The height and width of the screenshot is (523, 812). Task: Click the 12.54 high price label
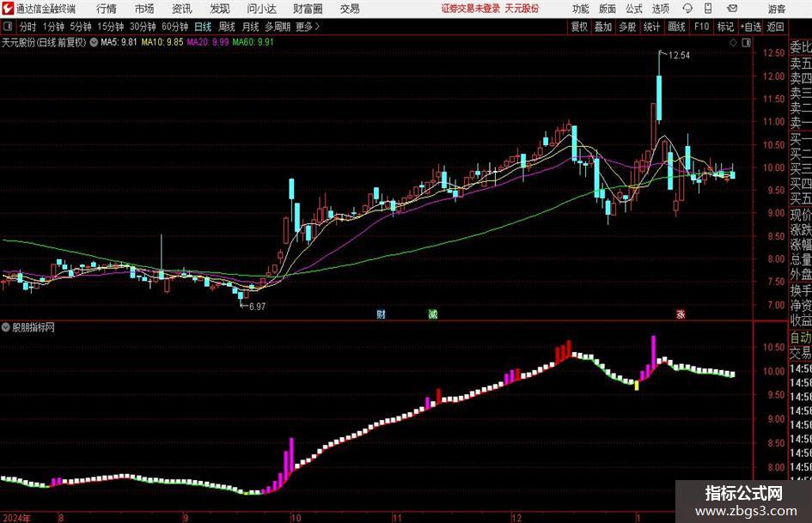[679, 55]
